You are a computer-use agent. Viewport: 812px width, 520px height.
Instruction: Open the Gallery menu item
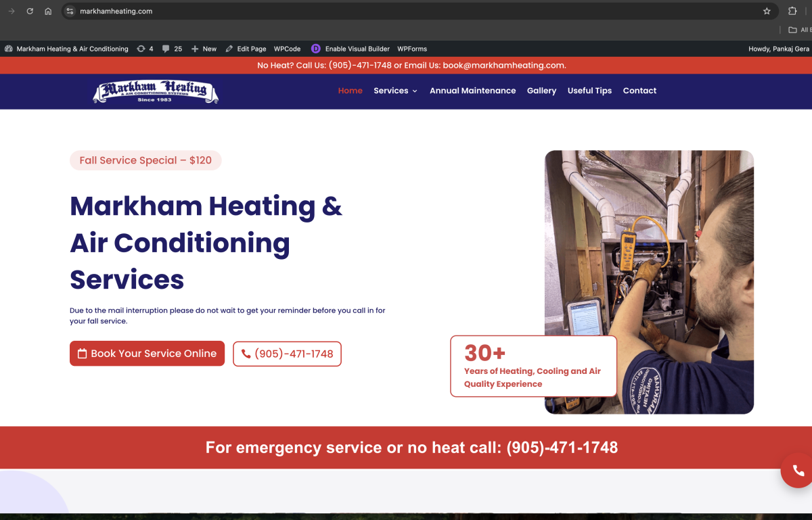click(542, 91)
